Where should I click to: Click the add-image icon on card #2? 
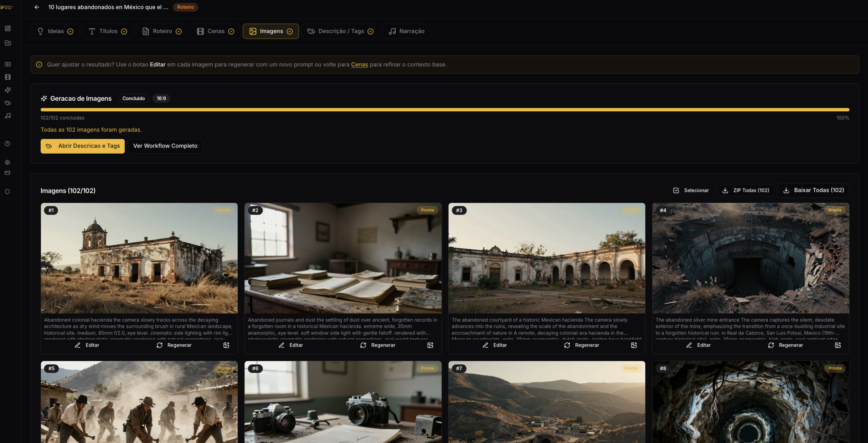(x=430, y=345)
